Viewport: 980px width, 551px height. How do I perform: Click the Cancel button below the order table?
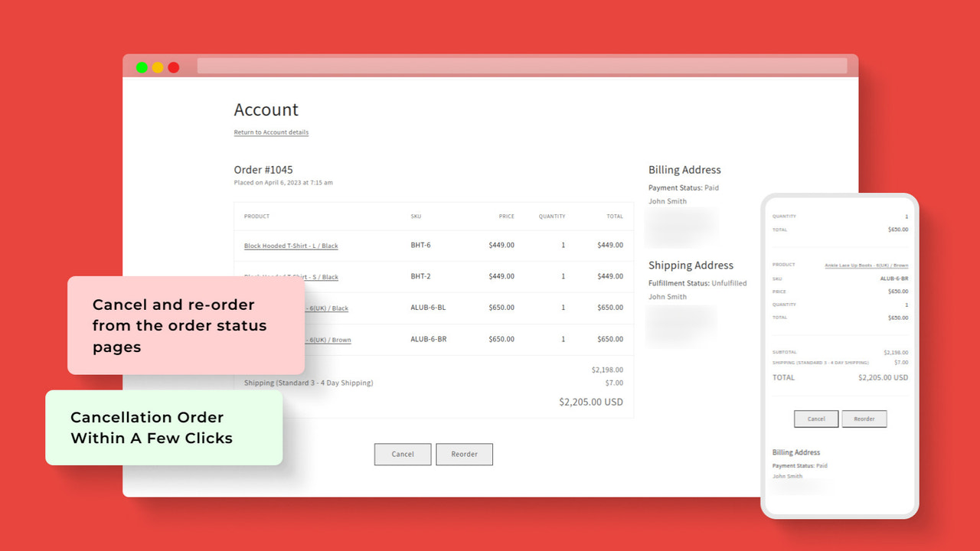coord(402,454)
